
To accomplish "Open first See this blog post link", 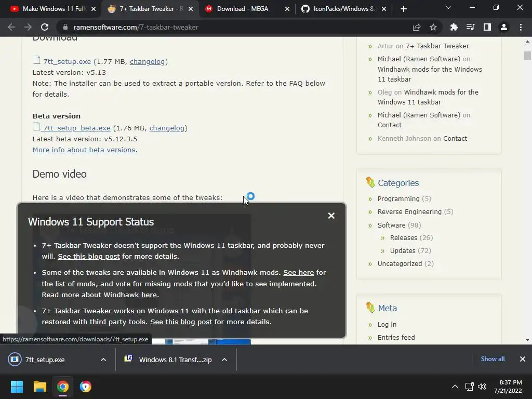I will 89,256.
